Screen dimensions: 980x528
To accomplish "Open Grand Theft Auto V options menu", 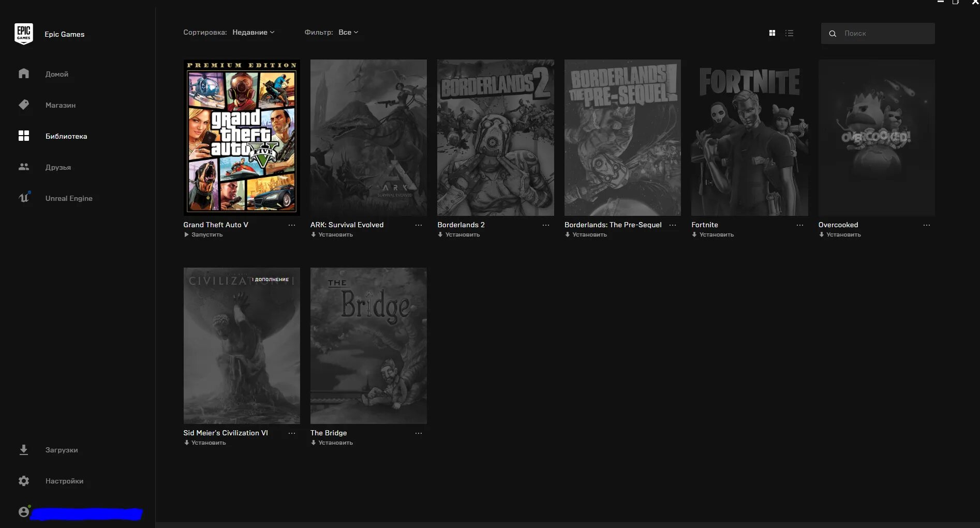I will [292, 225].
